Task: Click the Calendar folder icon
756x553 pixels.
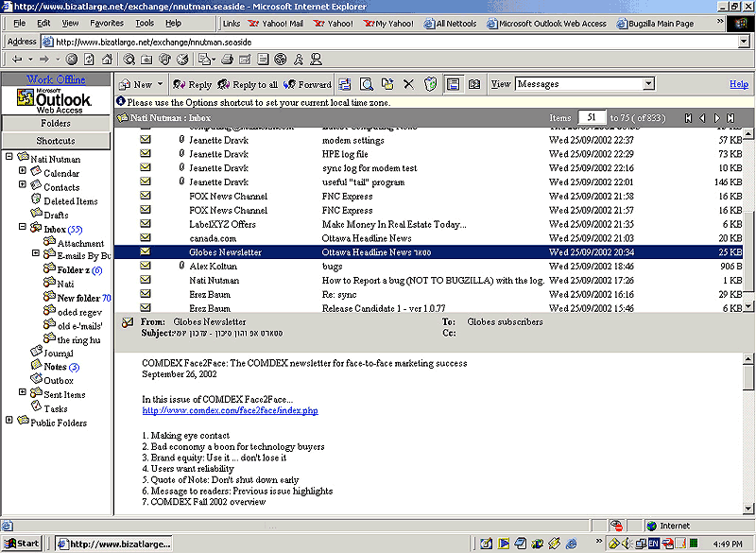Action: (x=36, y=172)
